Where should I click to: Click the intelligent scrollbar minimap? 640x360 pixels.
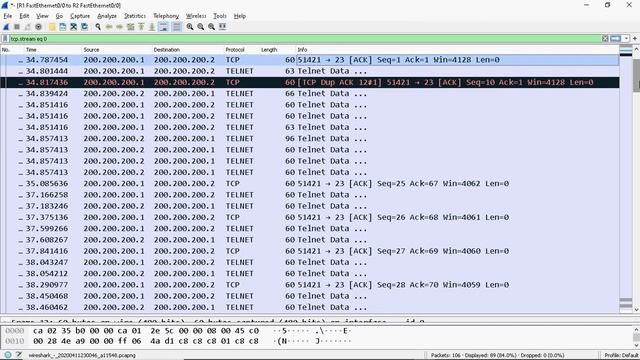626,180
